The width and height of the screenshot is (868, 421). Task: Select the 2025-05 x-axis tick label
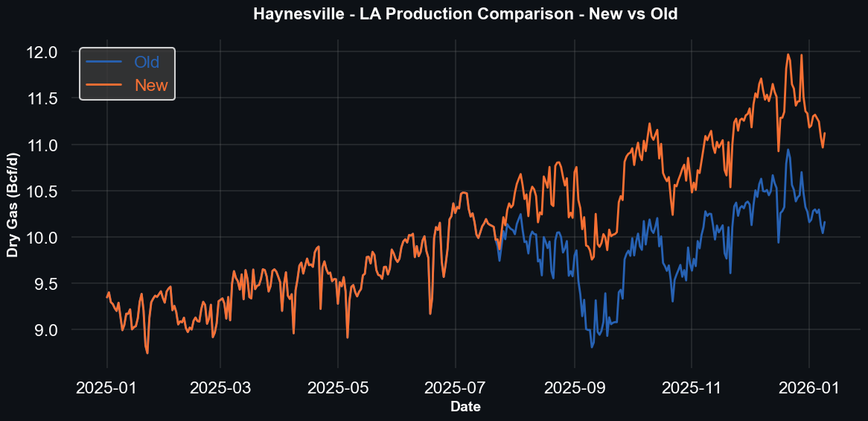338,387
